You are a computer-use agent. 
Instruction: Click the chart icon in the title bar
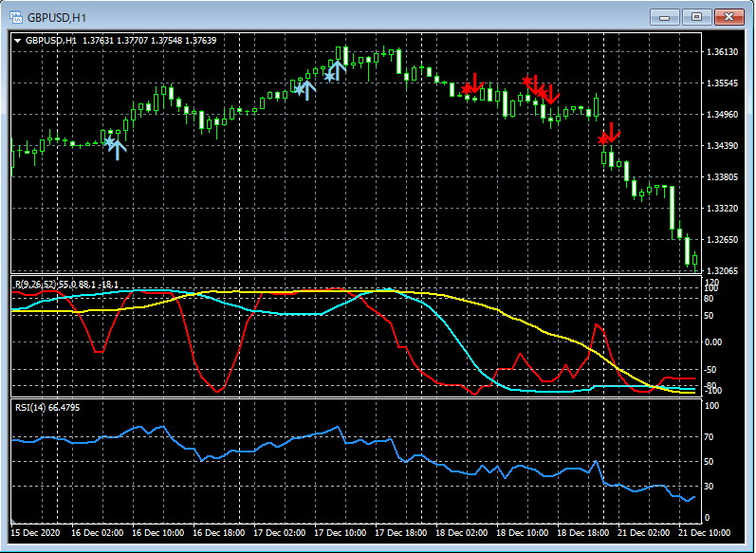16,17
